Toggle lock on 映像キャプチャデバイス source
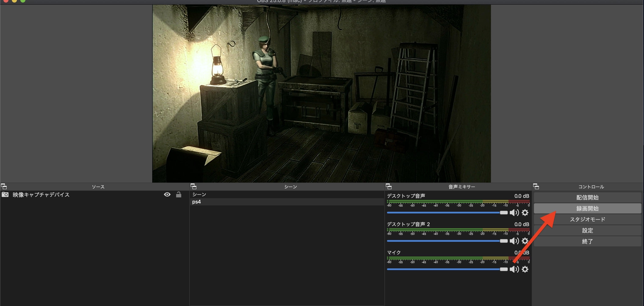 (x=178, y=194)
